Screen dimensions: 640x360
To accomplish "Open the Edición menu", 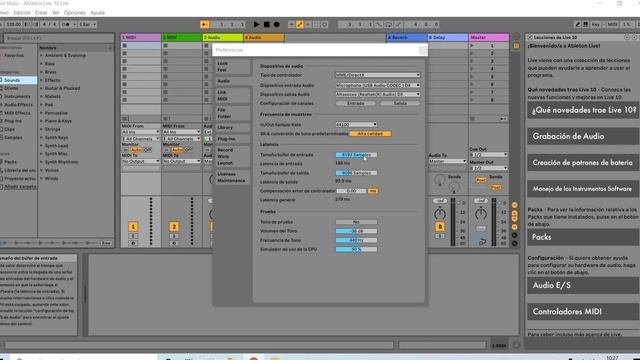I will (x=22, y=13).
